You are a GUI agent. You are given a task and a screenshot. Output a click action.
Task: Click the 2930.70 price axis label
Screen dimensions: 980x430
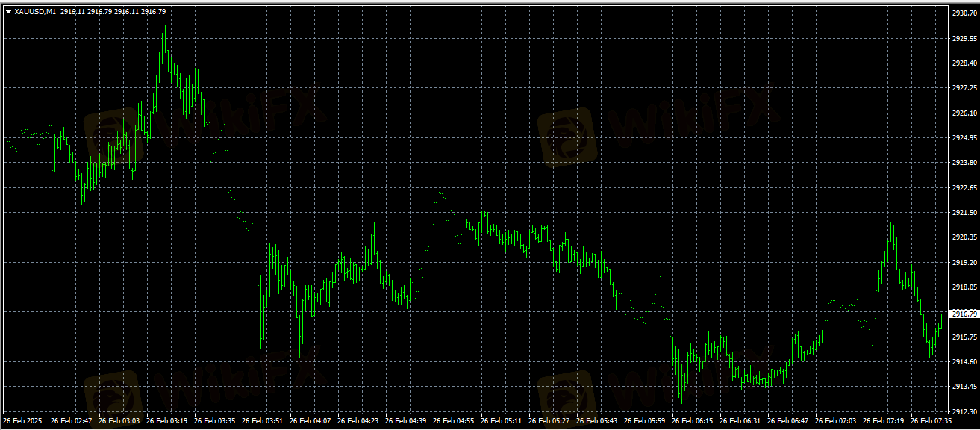pos(963,13)
